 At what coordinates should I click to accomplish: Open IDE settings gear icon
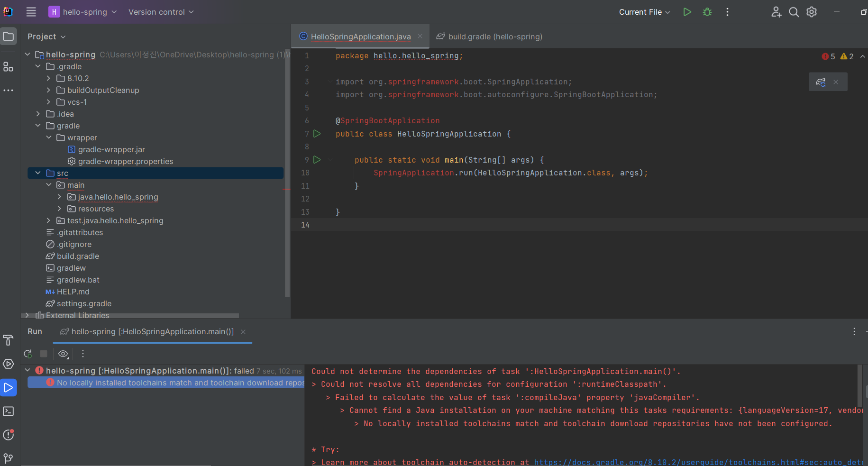[x=812, y=12]
